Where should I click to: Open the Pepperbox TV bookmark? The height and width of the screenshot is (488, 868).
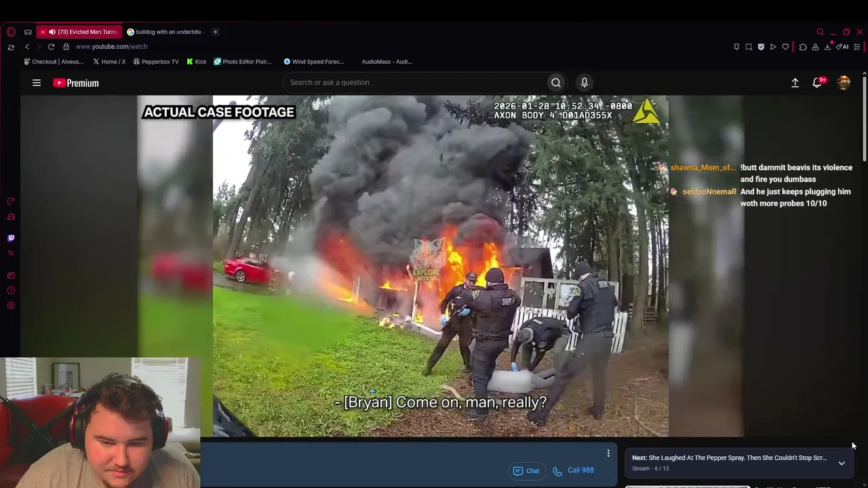(x=156, y=62)
